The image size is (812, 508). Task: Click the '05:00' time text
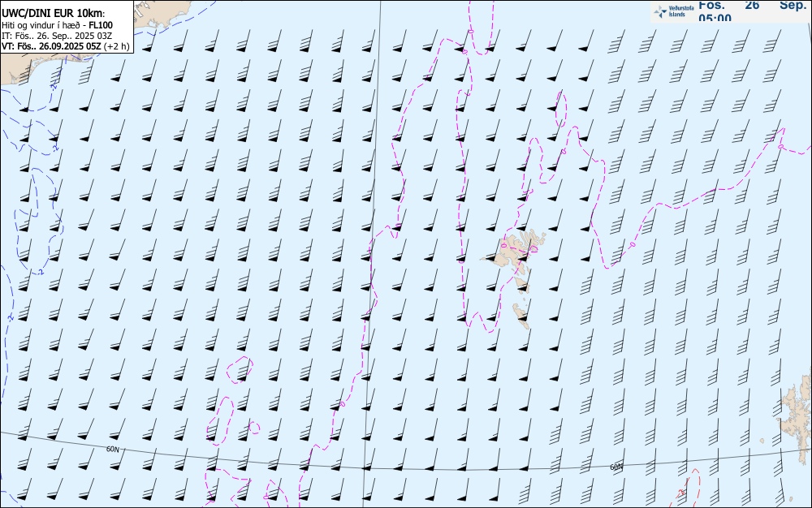pyautogui.click(x=715, y=18)
